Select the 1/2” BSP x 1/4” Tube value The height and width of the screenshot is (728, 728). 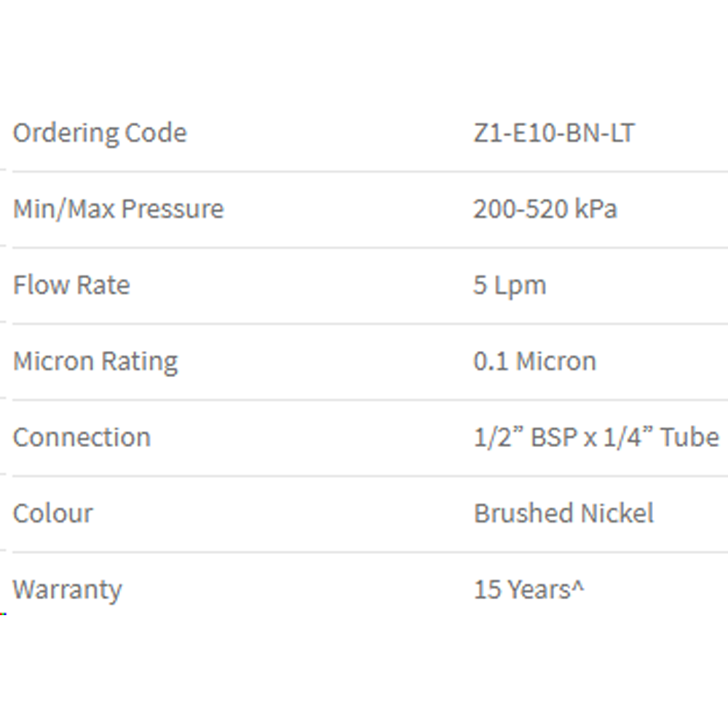[x=596, y=438]
